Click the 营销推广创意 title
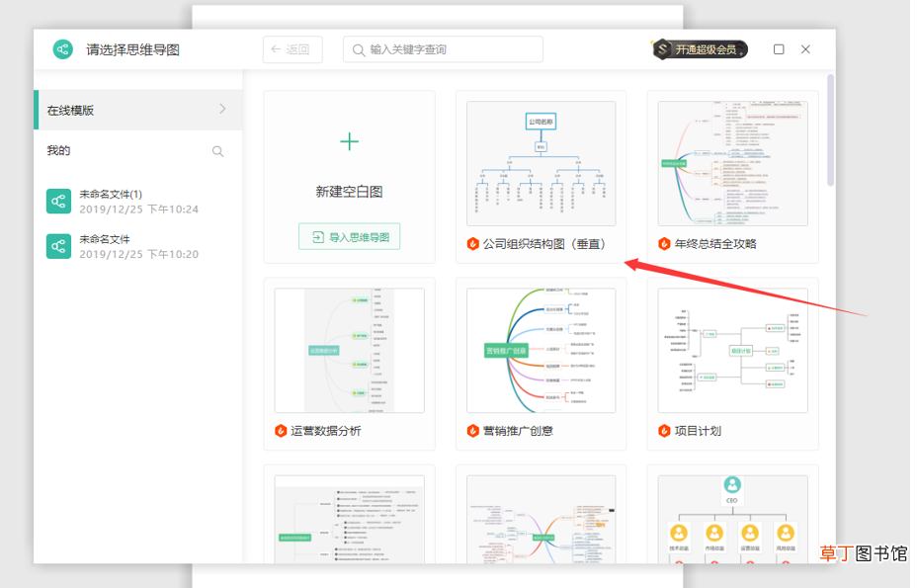918x588 pixels. pyautogui.click(x=518, y=431)
